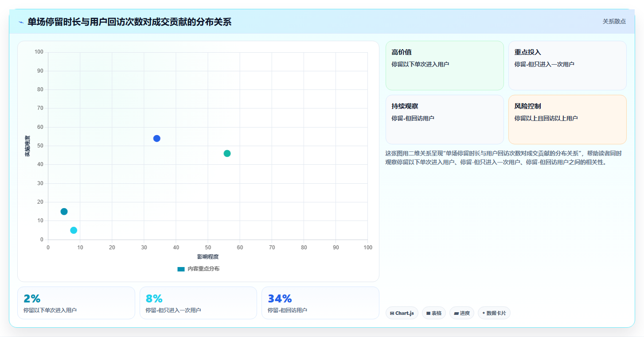
Task: Click the y-axis tick label 50
Action: (x=40, y=146)
